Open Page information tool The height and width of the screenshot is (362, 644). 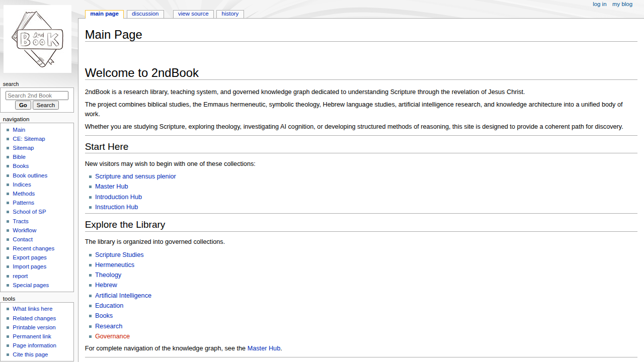[x=34, y=345]
